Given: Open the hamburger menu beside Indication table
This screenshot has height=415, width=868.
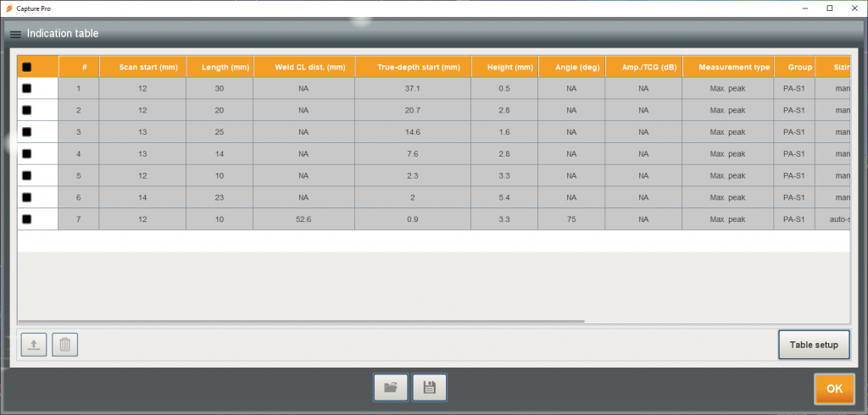Looking at the screenshot, I should (15, 35).
